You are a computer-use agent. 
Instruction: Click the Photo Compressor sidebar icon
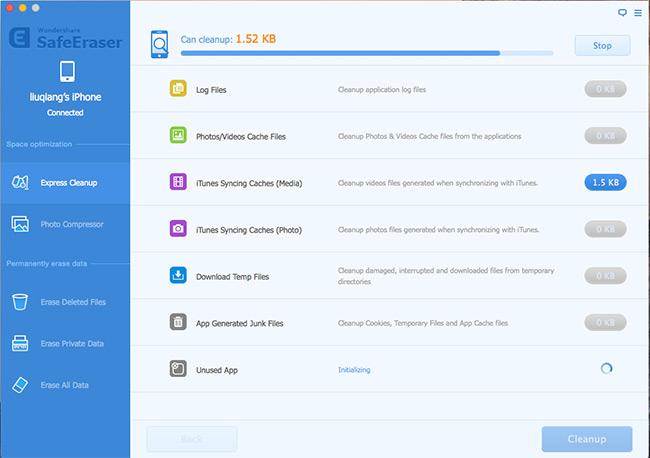coord(20,224)
